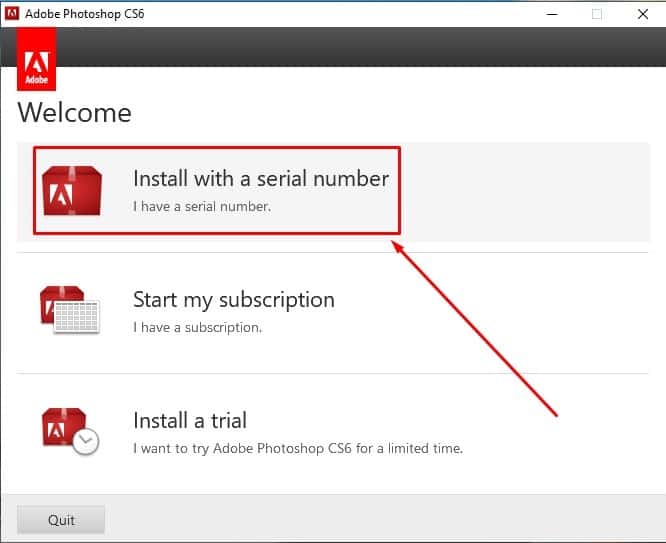Click the small Adobe icon in title bar
The width and height of the screenshot is (666, 543).
(13, 14)
